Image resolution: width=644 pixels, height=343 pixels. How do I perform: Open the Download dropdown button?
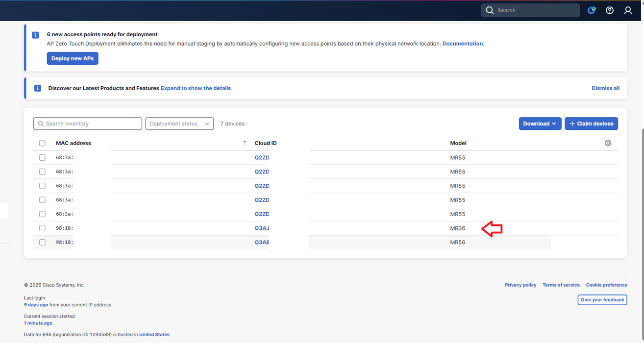point(540,123)
